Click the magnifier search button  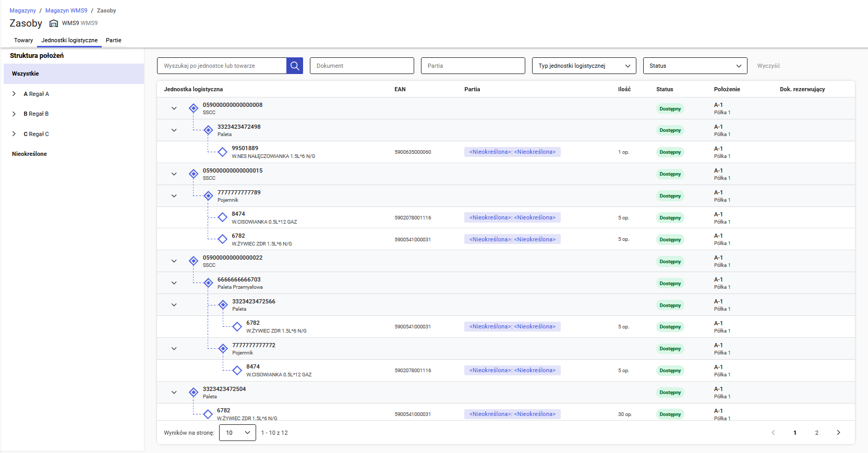point(295,66)
